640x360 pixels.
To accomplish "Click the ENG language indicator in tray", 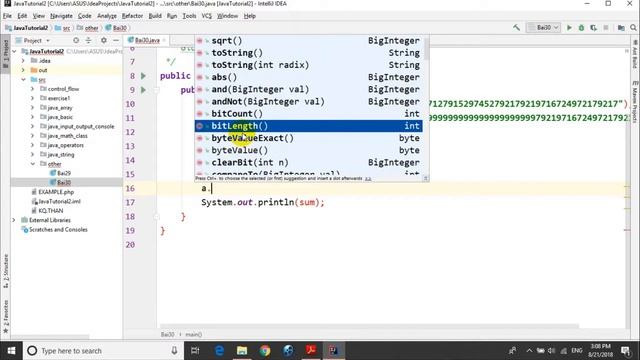I will (x=577, y=351).
